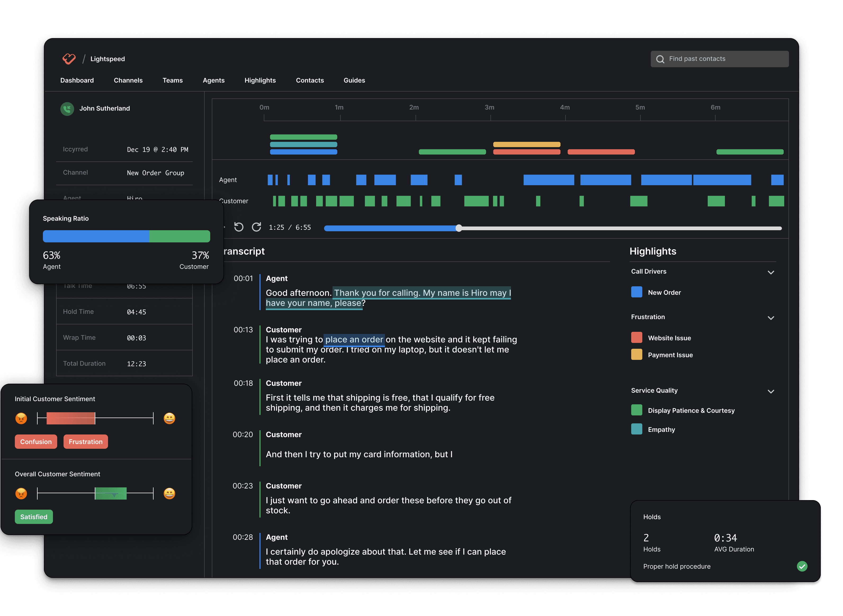
Task: Click the 3m marker on the timeline ruler
Action: click(x=489, y=107)
